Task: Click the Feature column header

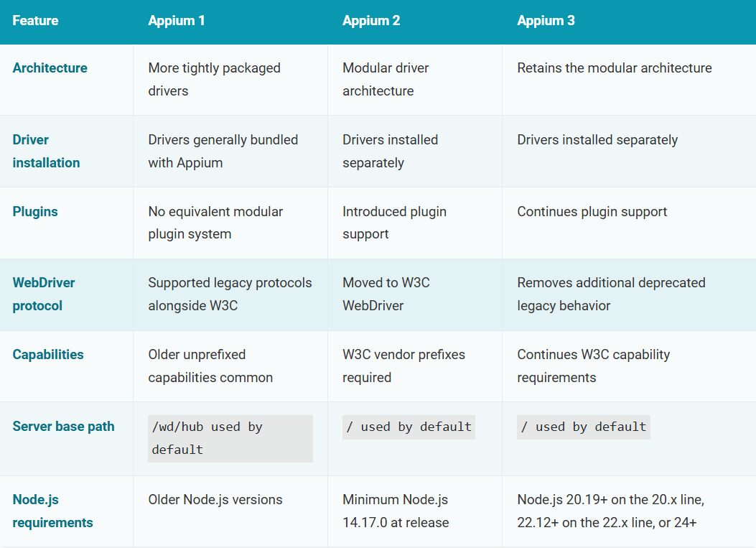Action: pos(35,21)
